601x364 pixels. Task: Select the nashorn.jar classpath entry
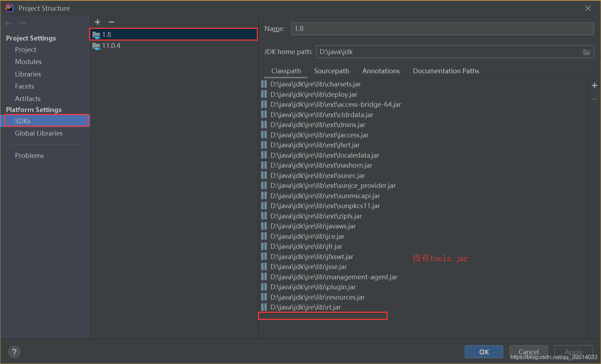tap(321, 165)
